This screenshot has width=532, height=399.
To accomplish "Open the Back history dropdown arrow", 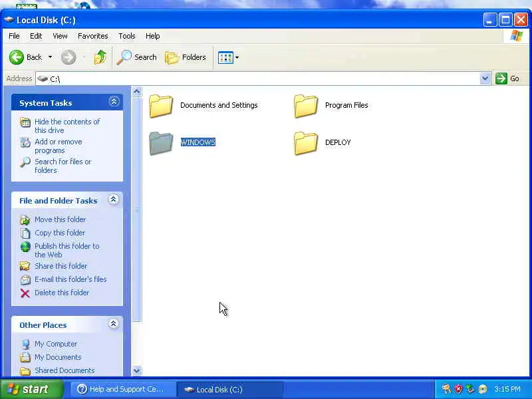I will coord(51,57).
